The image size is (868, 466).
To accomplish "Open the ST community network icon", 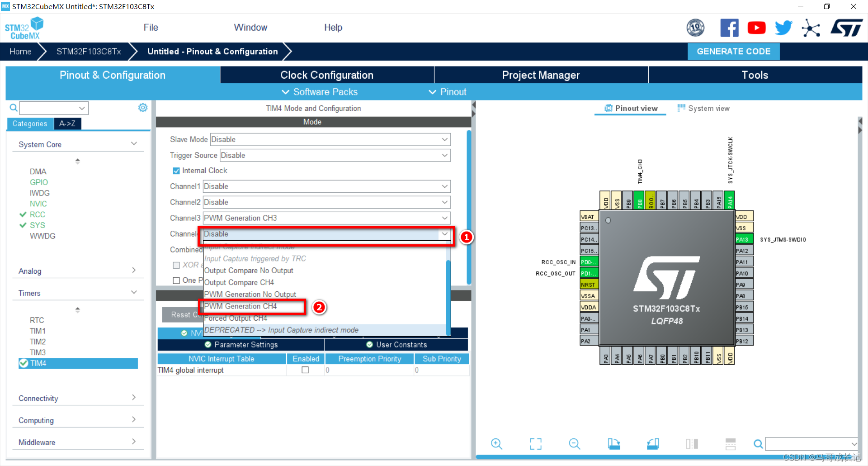I will point(811,28).
